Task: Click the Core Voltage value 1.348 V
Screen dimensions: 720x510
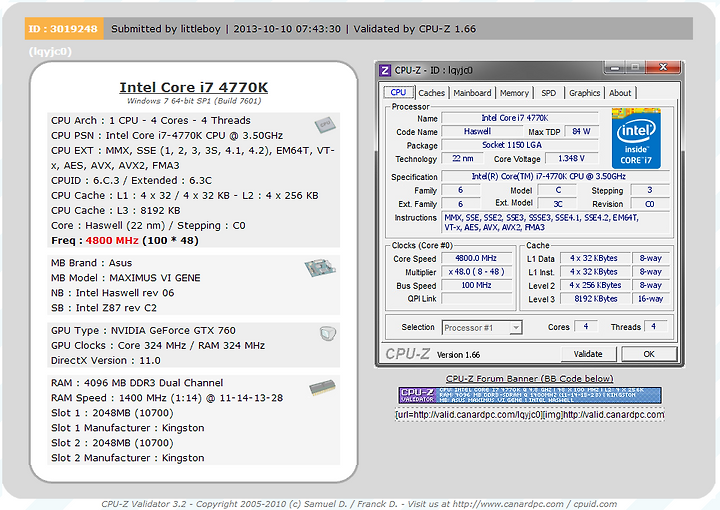Action: click(571, 158)
